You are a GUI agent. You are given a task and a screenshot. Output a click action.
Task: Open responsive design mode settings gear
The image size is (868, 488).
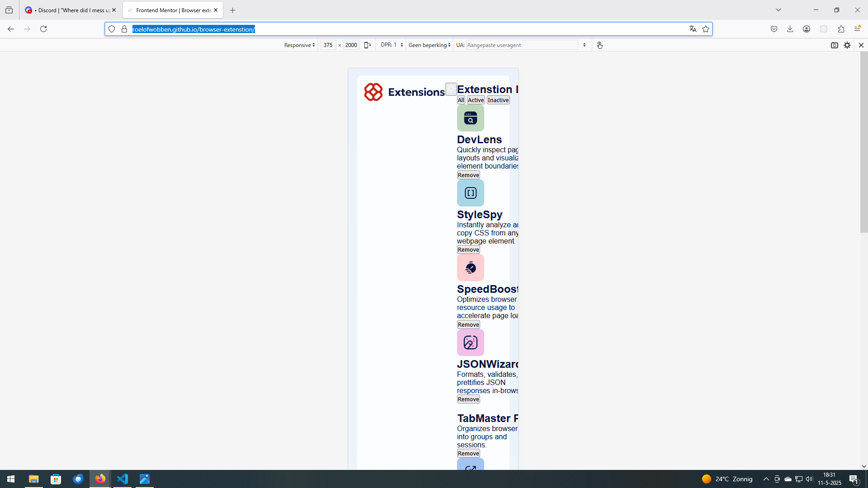[847, 45]
